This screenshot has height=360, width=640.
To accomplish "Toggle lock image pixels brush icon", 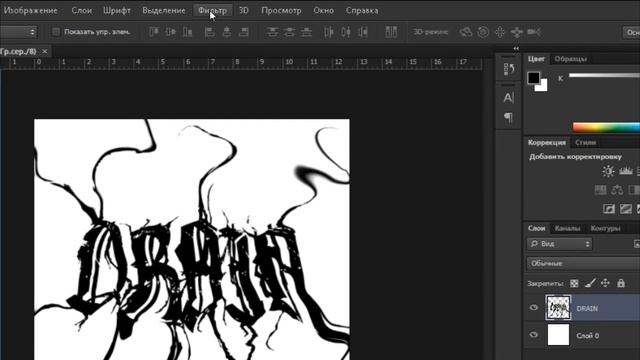I will coord(590,283).
